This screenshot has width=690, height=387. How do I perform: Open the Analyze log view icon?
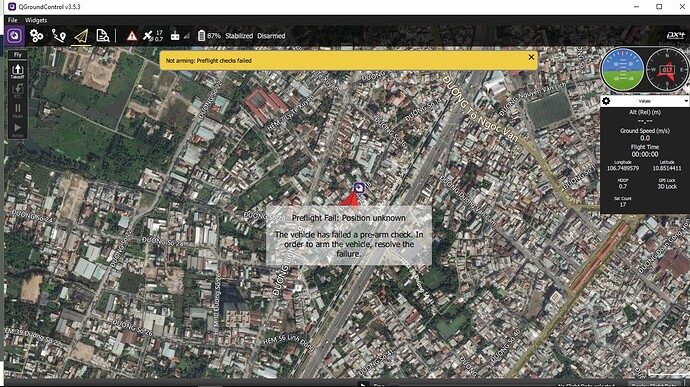click(103, 36)
